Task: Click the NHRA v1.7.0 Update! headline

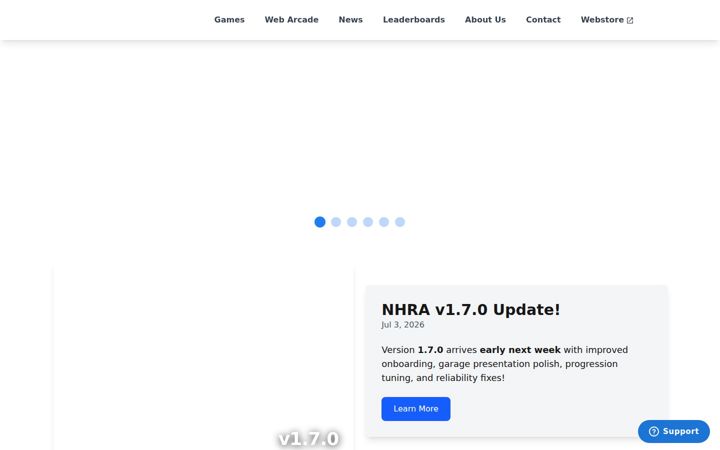Action: [x=471, y=309]
